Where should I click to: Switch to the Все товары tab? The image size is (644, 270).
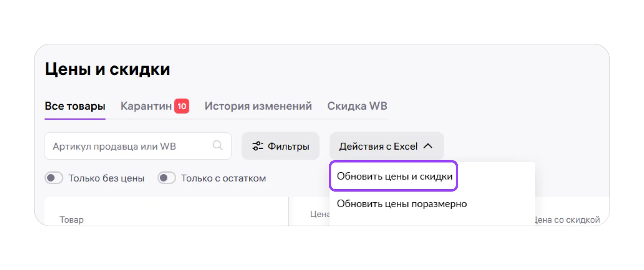[x=75, y=106]
